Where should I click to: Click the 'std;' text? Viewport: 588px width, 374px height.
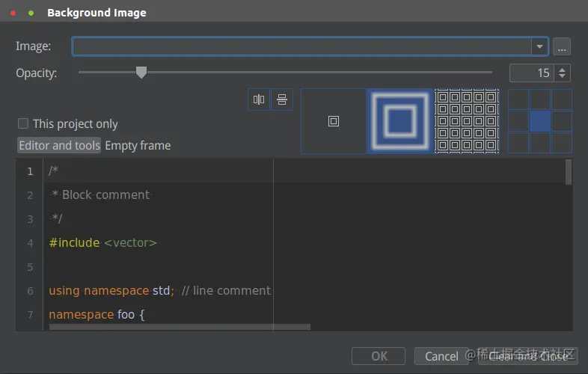[163, 291]
